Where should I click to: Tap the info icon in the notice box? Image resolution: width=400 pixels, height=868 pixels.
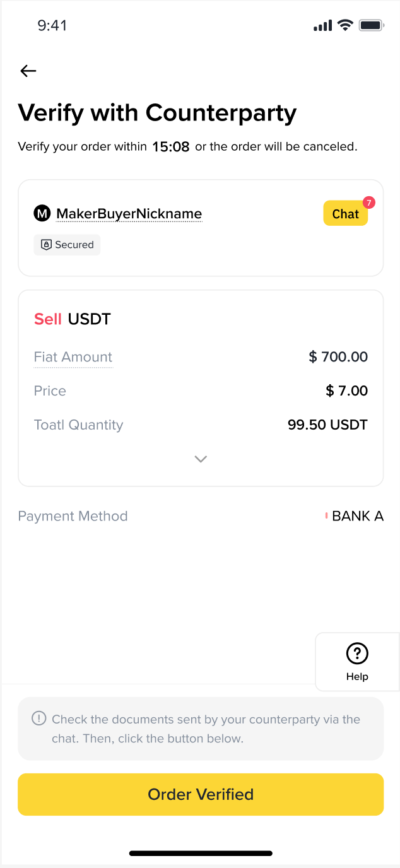point(39,718)
